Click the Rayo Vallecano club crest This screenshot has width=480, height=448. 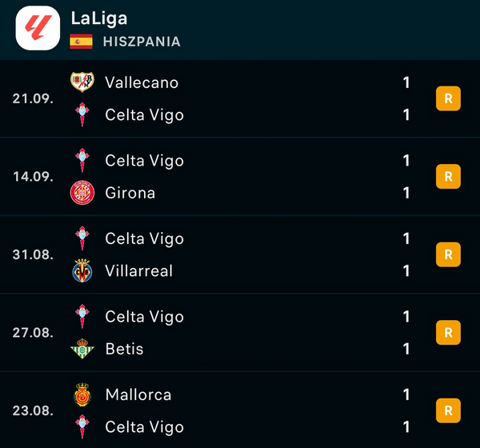pyautogui.click(x=82, y=82)
